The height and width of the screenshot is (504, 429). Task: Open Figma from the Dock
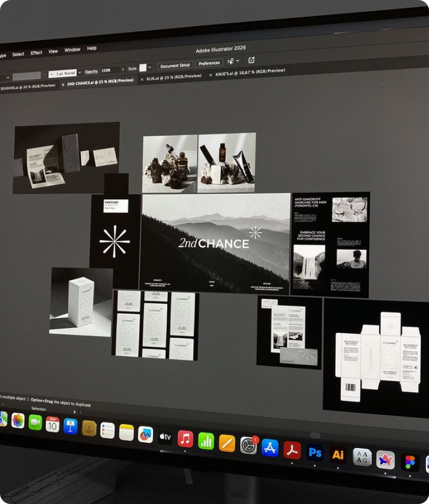(410, 462)
